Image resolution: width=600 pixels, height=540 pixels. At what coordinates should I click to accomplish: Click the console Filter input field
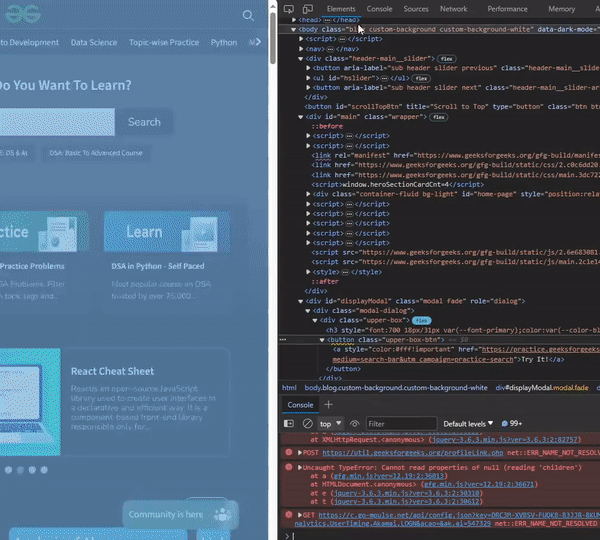[401, 424]
